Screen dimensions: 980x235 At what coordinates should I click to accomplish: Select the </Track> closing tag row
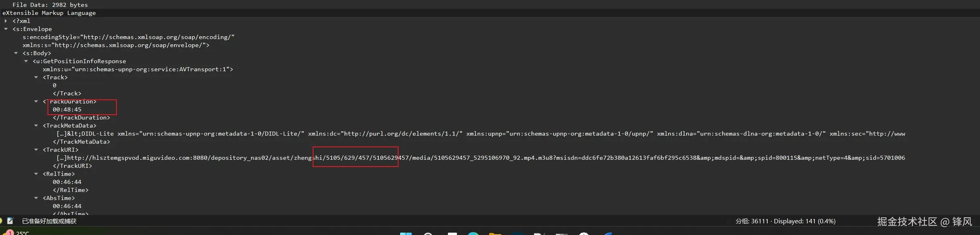point(67,93)
